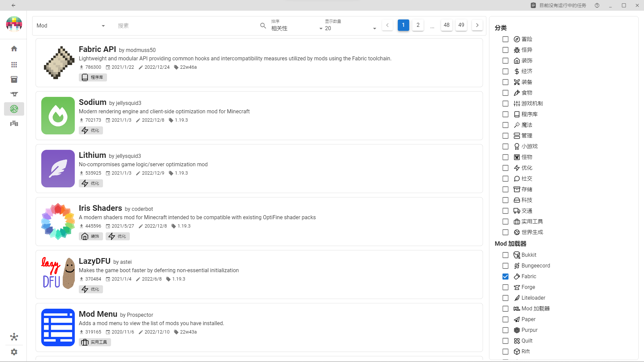644x362 pixels.
Task: Open the anvil icon in sidebar
Action: coord(14,94)
